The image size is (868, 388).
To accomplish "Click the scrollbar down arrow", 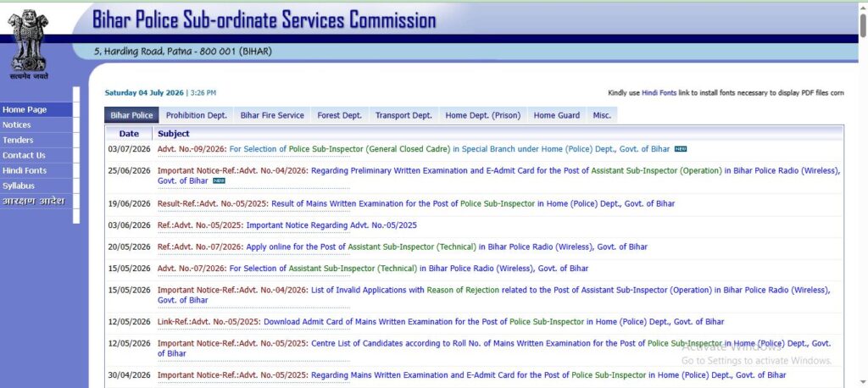I will pyautogui.click(x=863, y=382).
